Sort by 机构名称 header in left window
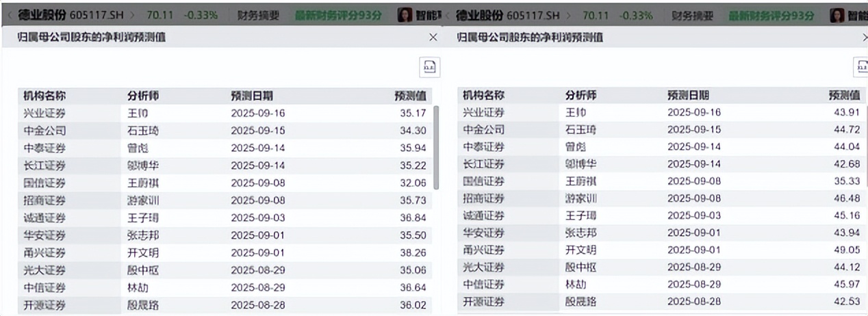 click(x=44, y=96)
